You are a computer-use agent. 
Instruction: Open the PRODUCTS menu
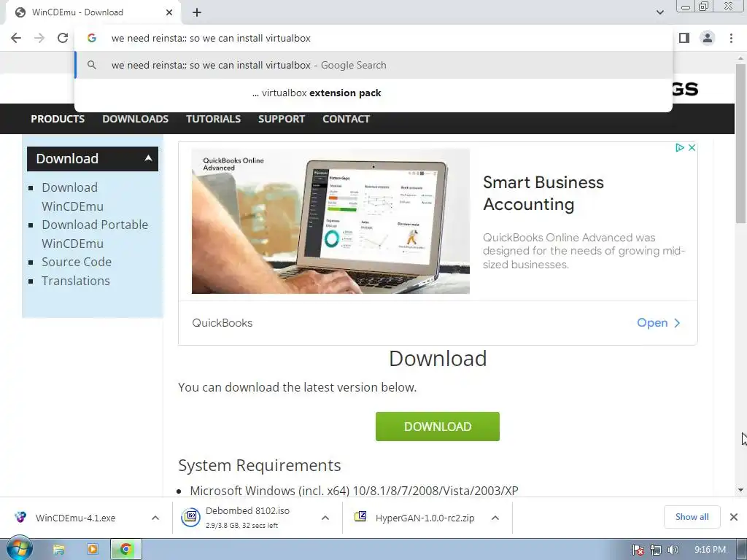[x=58, y=119]
